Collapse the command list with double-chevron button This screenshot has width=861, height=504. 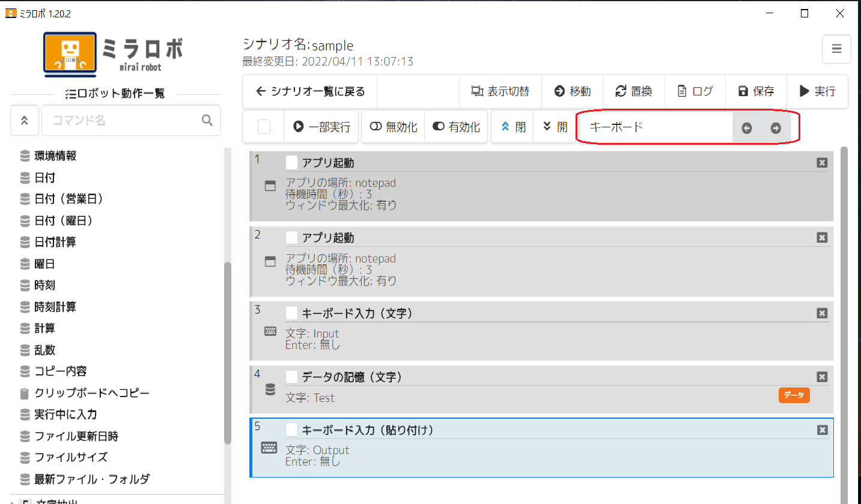click(x=25, y=120)
